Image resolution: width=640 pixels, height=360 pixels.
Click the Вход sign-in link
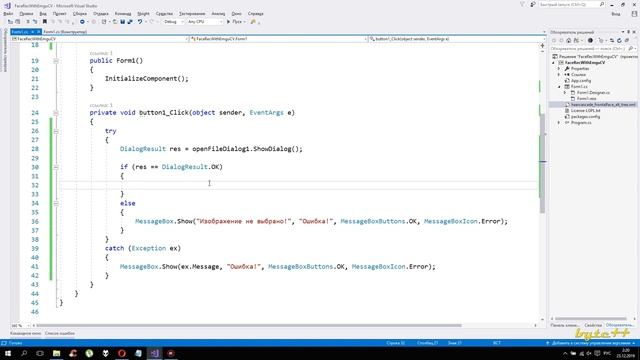616,14
